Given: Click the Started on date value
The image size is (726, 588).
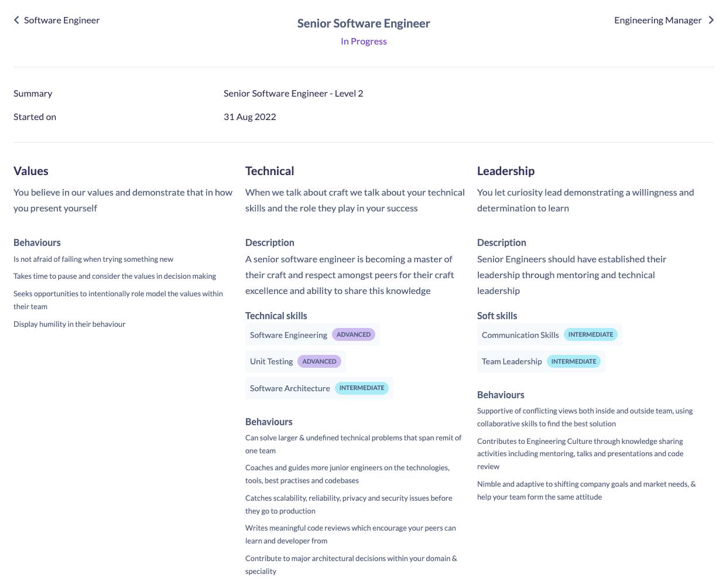Looking at the screenshot, I should pos(250,116).
